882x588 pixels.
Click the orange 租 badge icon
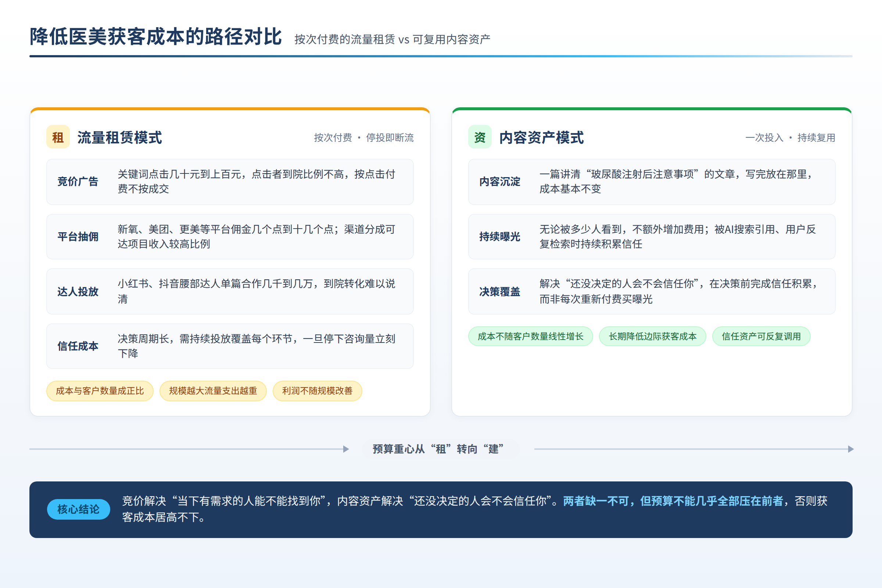pos(58,137)
